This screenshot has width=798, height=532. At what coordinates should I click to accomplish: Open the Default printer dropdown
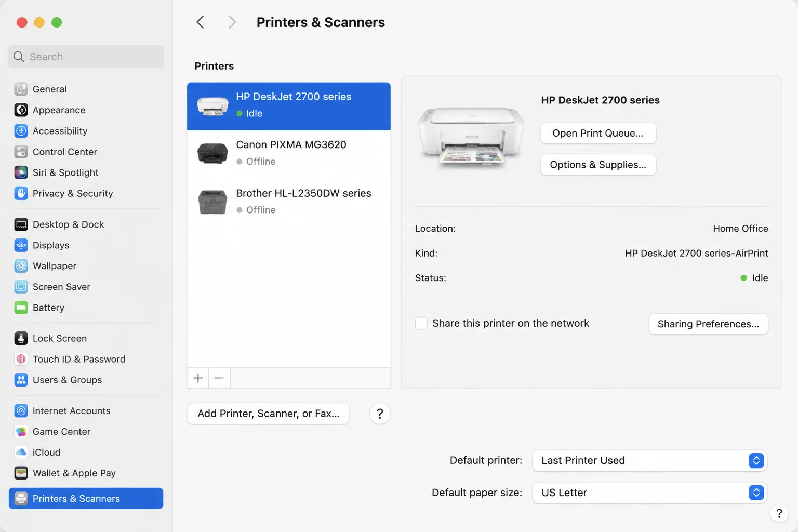coord(649,460)
